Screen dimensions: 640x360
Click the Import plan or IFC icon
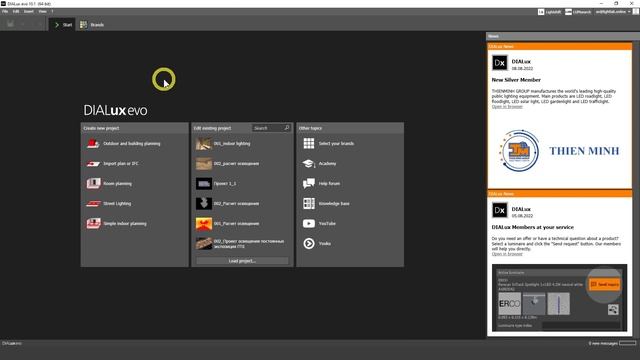pyautogui.click(x=93, y=164)
